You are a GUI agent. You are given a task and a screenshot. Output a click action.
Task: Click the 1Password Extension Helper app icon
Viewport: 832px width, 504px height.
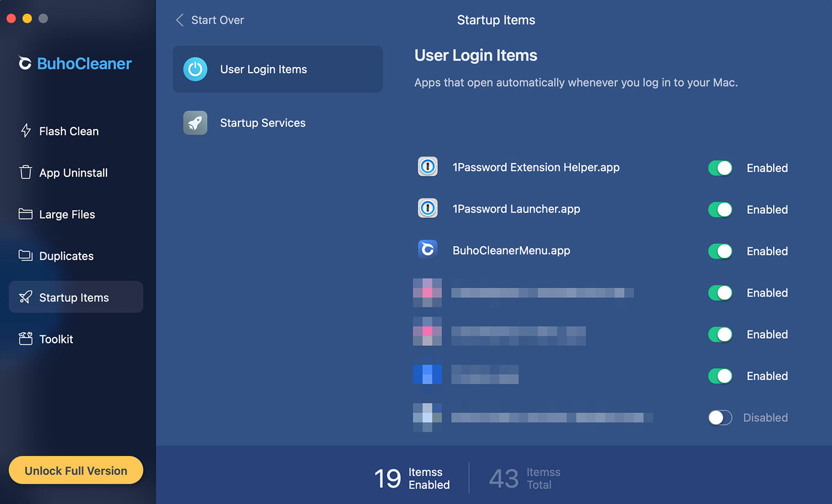428,167
